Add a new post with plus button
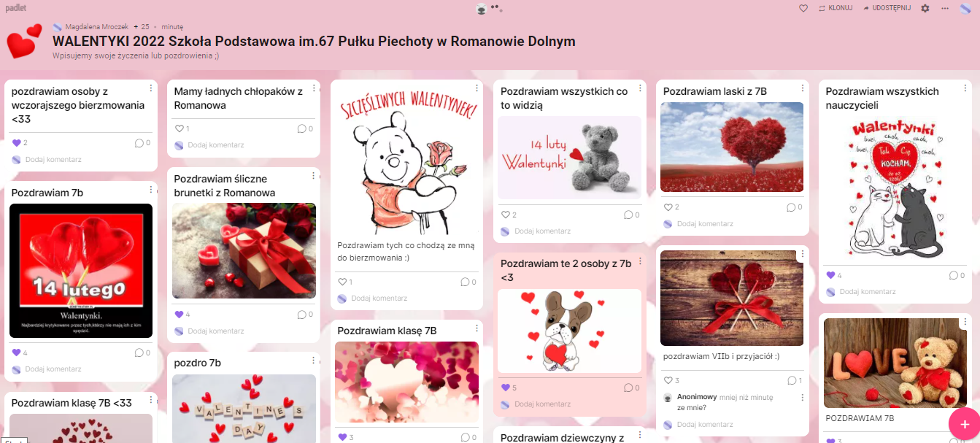 [x=964, y=423]
